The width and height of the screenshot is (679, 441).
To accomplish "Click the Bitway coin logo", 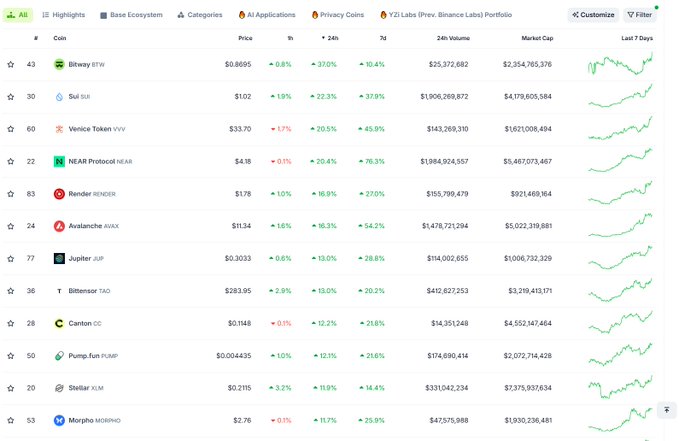I will click(59, 65).
